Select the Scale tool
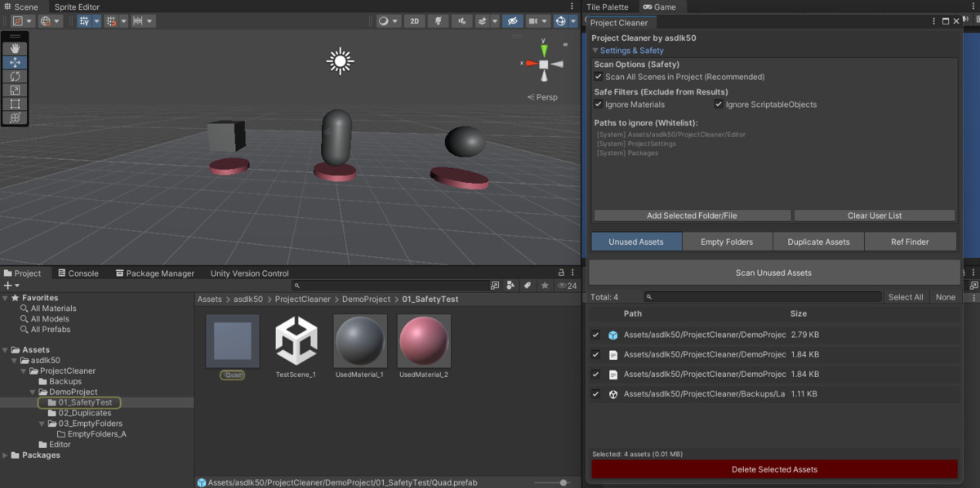 15,90
